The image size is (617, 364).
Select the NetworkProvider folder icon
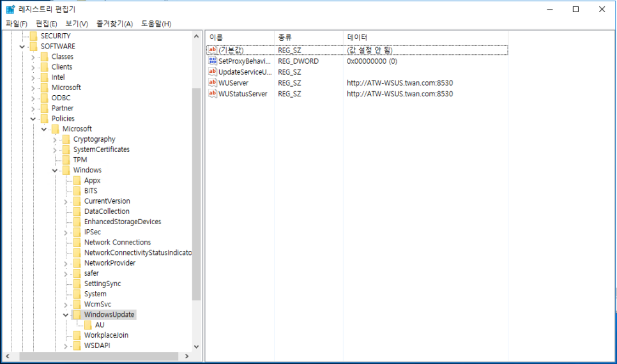pyautogui.click(x=77, y=263)
